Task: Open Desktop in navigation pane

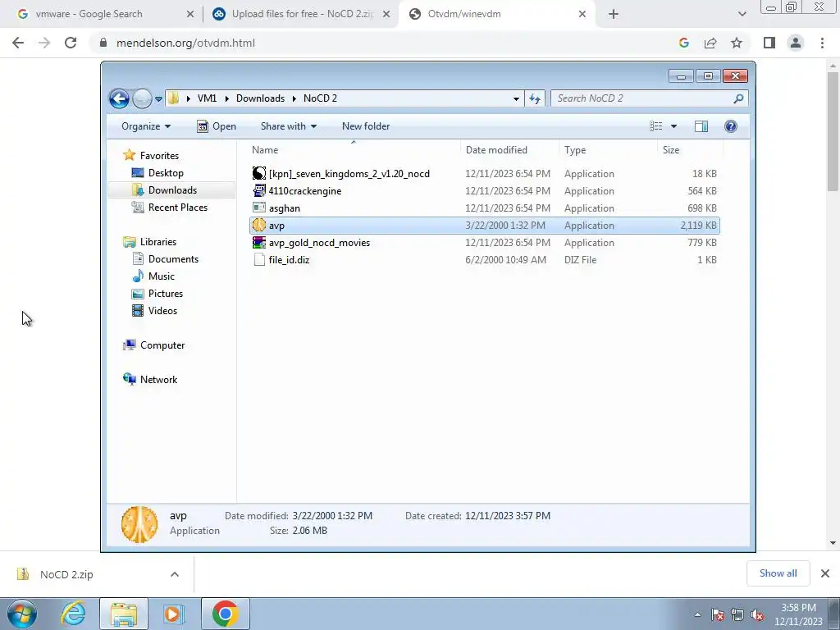Action: click(x=166, y=173)
